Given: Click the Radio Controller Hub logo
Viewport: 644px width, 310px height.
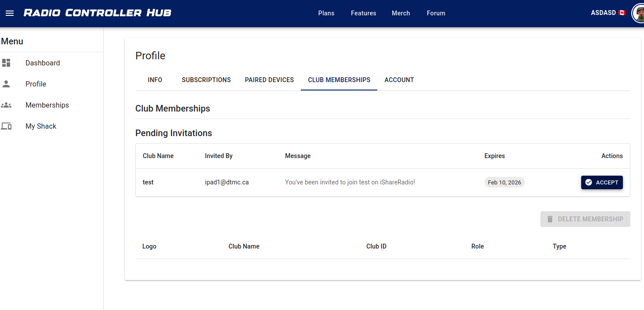Looking at the screenshot, I should click(x=98, y=13).
